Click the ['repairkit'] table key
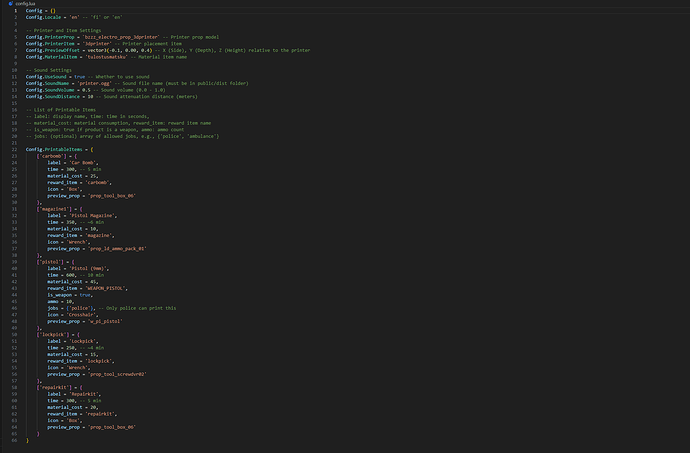Image resolution: width=690 pixels, height=453 pixels. tap(54, 387)
